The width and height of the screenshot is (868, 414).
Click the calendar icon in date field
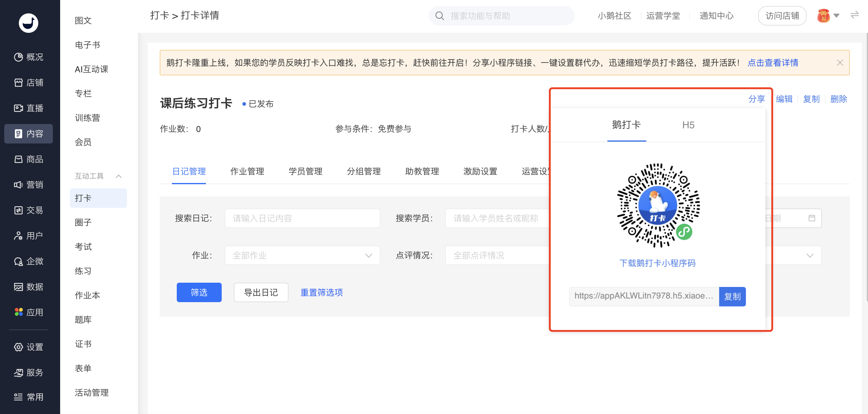(x=812, y=218)
